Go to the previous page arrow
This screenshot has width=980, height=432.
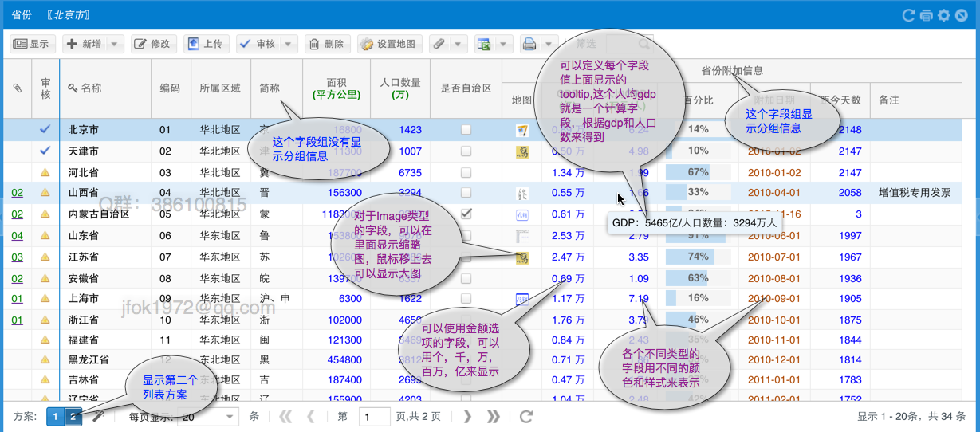311,416
